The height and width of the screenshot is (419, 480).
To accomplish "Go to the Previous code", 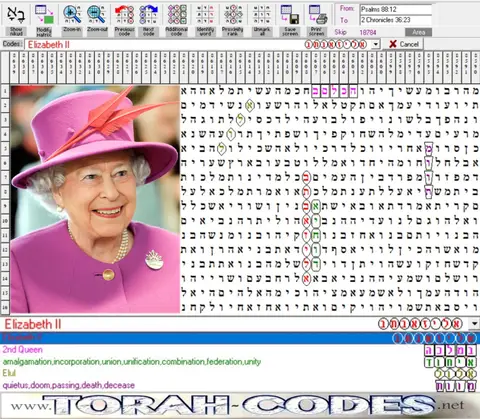I will (124, 19).
